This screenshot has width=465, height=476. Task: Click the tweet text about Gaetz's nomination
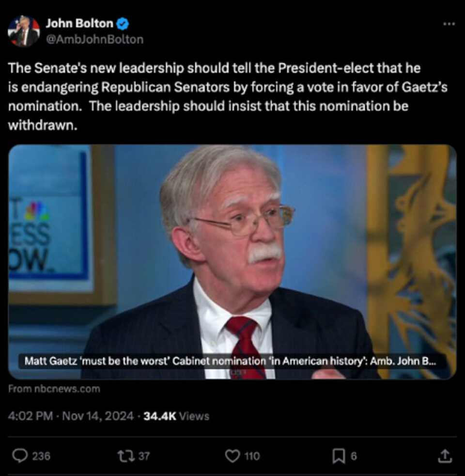click(228, 96)
